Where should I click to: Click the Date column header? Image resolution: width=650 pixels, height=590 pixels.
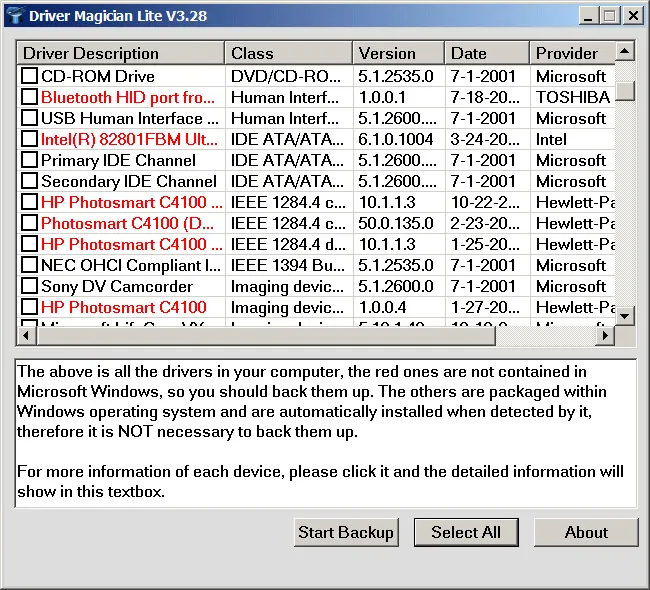coord(486,53)
